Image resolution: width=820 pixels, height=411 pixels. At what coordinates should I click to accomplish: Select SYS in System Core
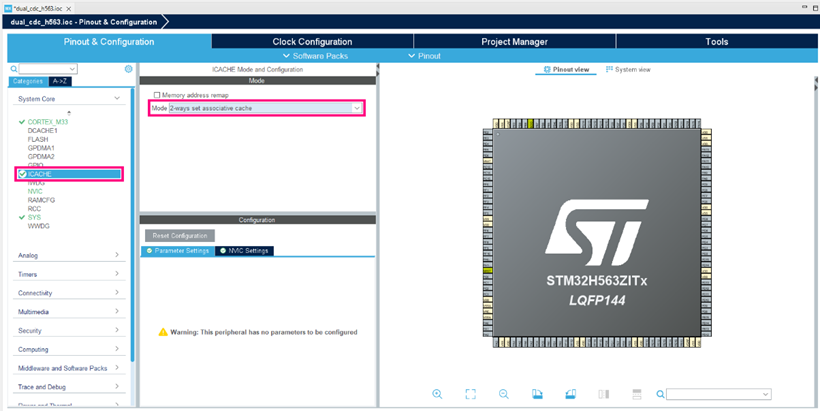pos(35,218)
